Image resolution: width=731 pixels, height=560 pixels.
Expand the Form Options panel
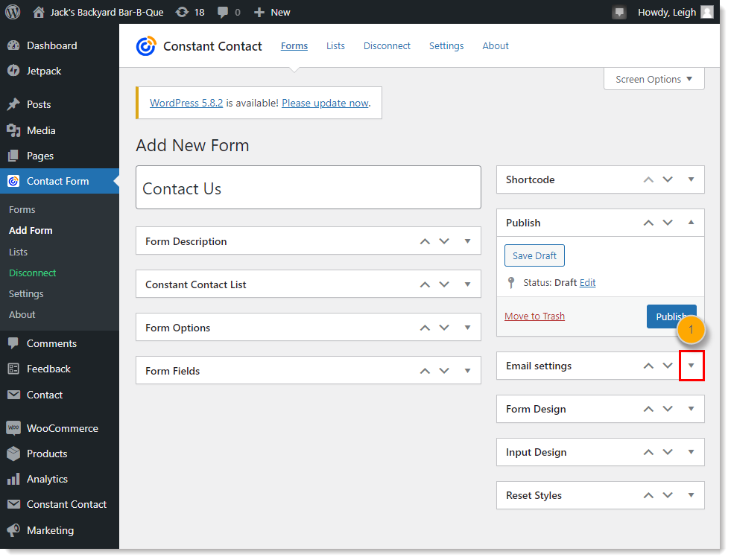point(468,328)
